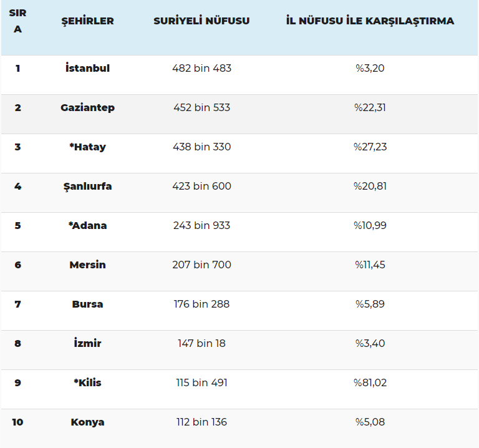Click the Konya city name
479x448 pixels.
pos(87,422)
